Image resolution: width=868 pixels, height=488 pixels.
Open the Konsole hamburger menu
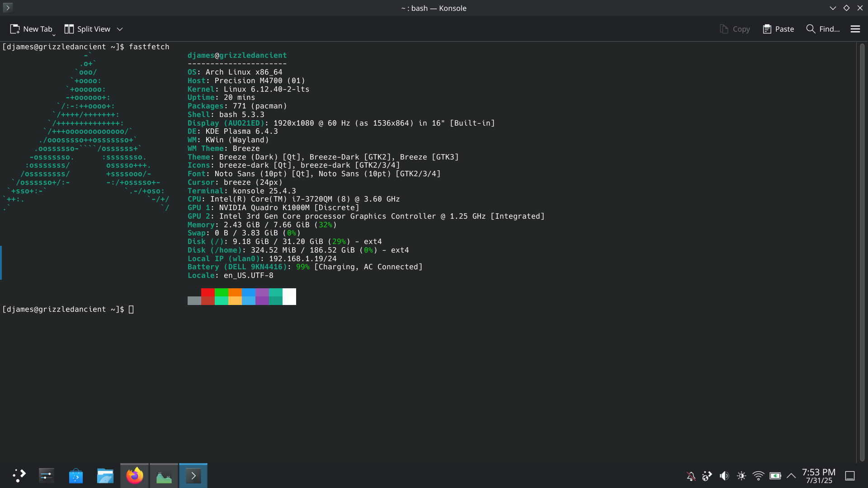click(855, 29)
